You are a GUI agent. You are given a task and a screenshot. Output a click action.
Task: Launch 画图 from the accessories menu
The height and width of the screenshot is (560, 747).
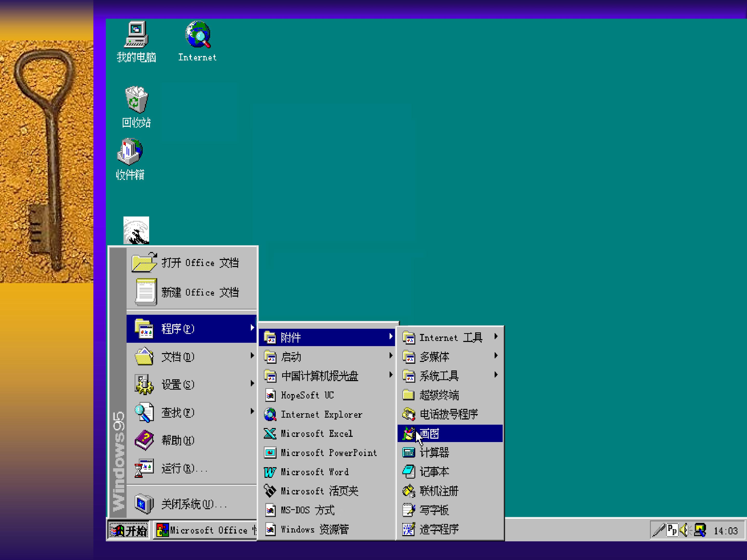[450, 433]
